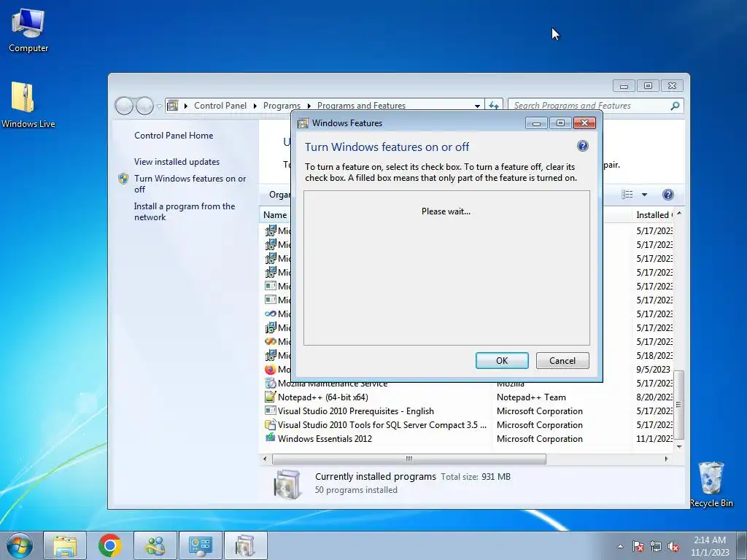
Task: Expand arrow after Programs breadcrumb
Action: tap(309, 106)
